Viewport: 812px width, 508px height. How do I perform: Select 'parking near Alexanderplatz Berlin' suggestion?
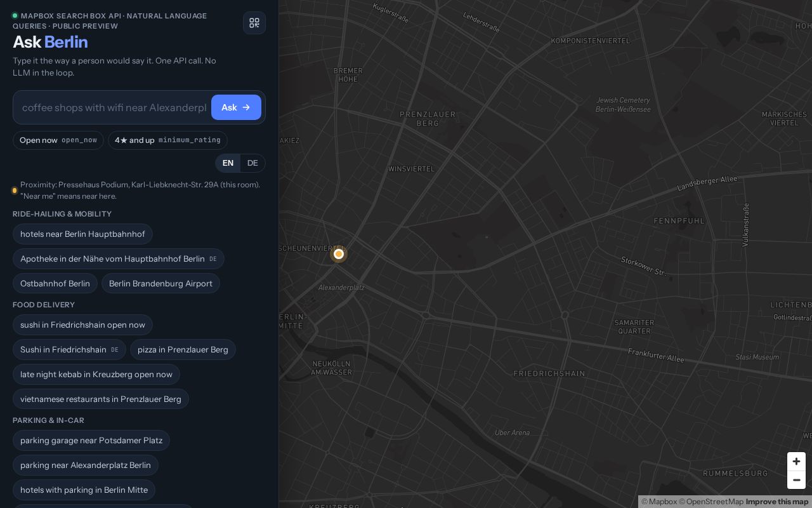tap(86, 465)
